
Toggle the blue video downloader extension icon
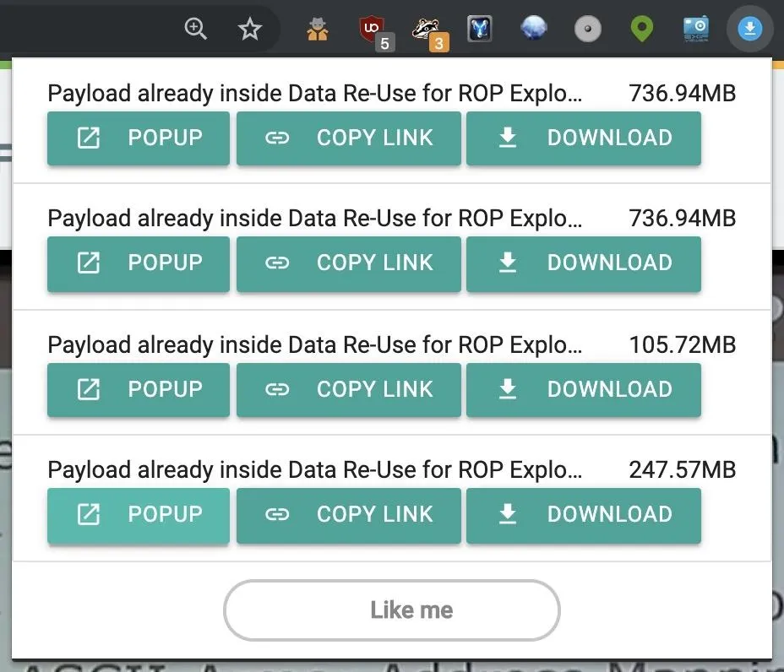[750, 29]
